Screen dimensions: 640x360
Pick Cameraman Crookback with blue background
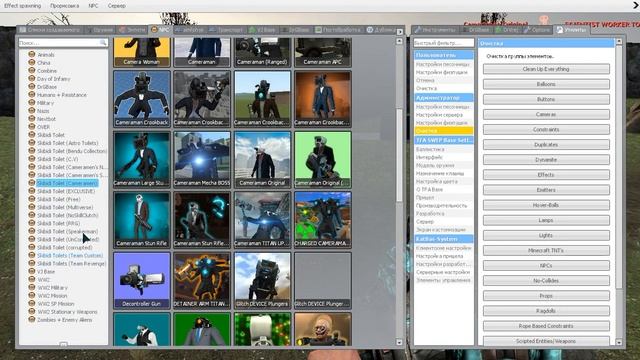pyautogui.click(x=142, y=99)
